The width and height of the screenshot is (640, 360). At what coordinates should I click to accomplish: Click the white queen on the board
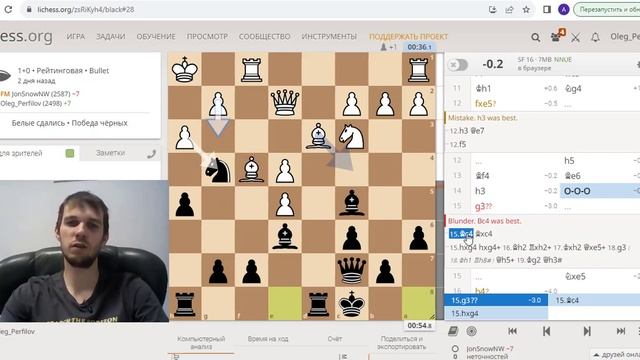pyautogui.click(x=285, y=102)
